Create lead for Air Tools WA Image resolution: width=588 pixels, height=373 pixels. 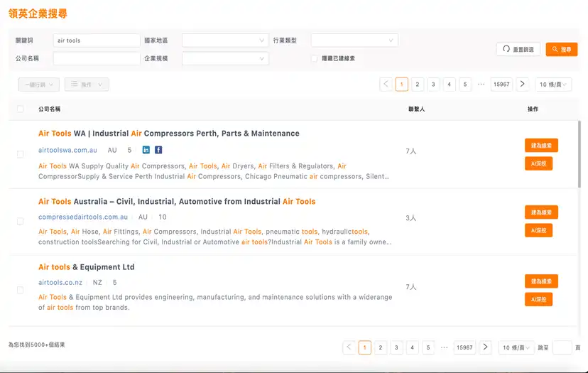541,145
